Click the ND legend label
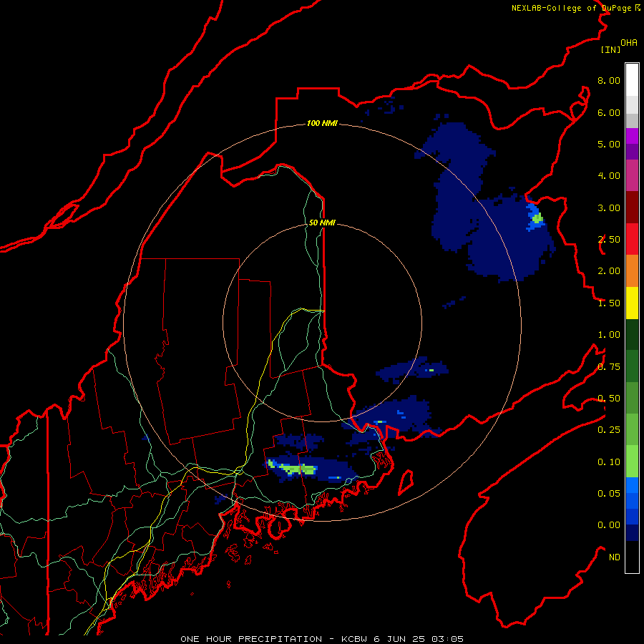 click(615, 557)
